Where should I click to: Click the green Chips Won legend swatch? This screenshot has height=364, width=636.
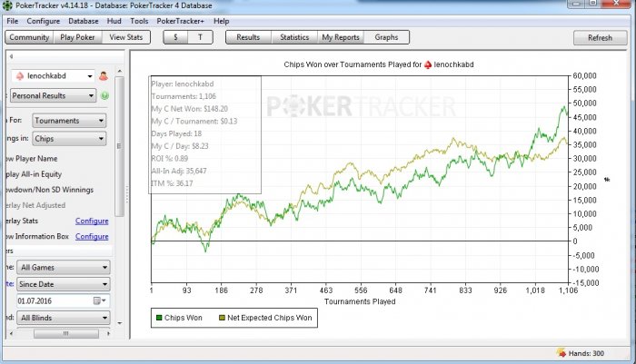159,318
